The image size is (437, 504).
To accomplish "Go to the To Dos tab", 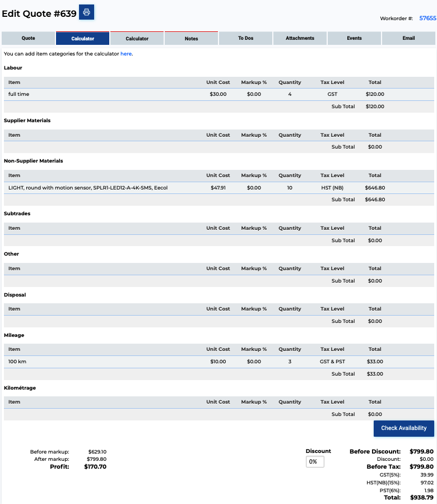I will (245, 38).
